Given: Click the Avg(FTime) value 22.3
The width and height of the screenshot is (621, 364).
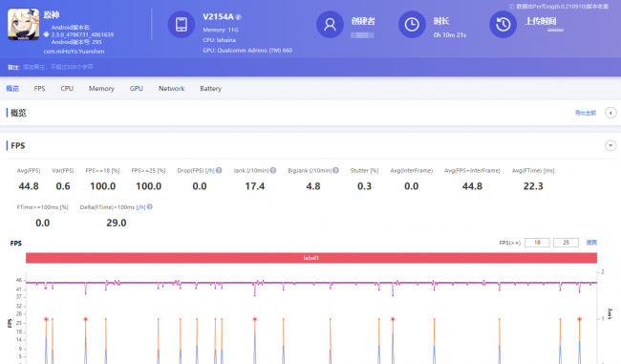Looking at the screenshot, I should (x=533, y=186).
